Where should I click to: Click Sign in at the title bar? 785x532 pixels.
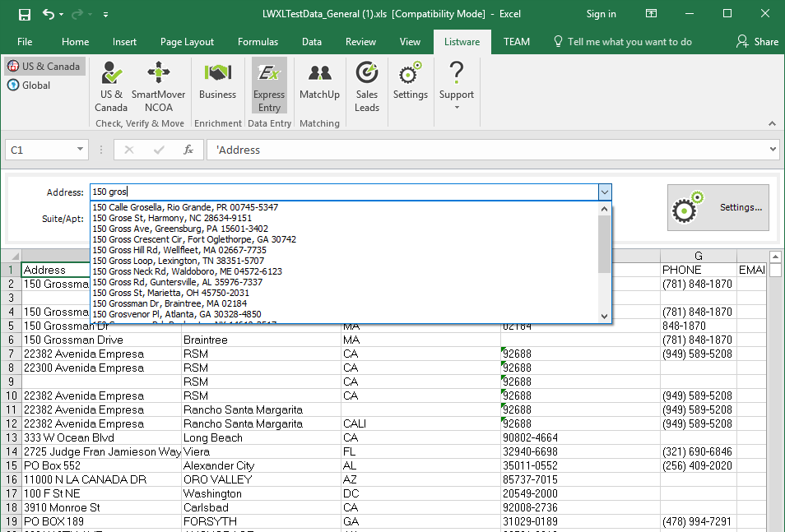tap(601, 14)
